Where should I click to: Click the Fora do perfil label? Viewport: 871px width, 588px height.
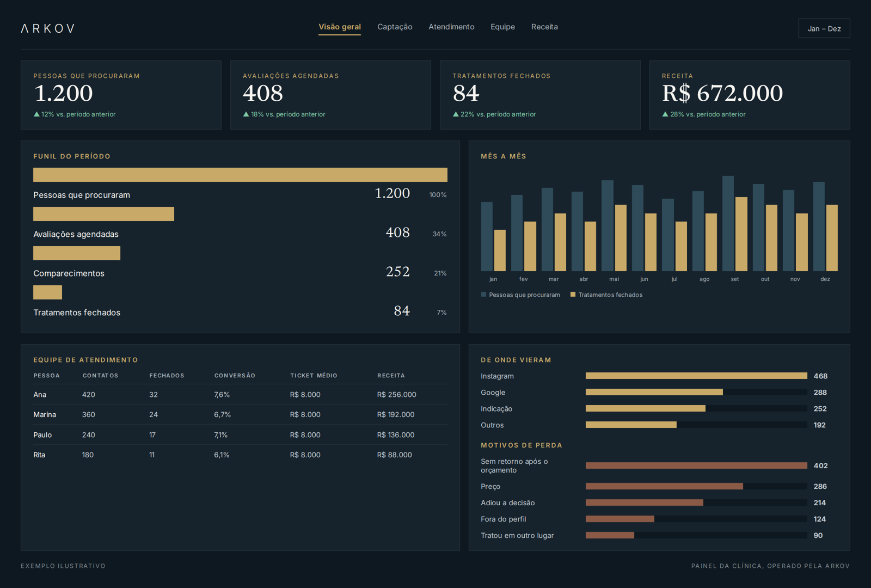[504, 519]
